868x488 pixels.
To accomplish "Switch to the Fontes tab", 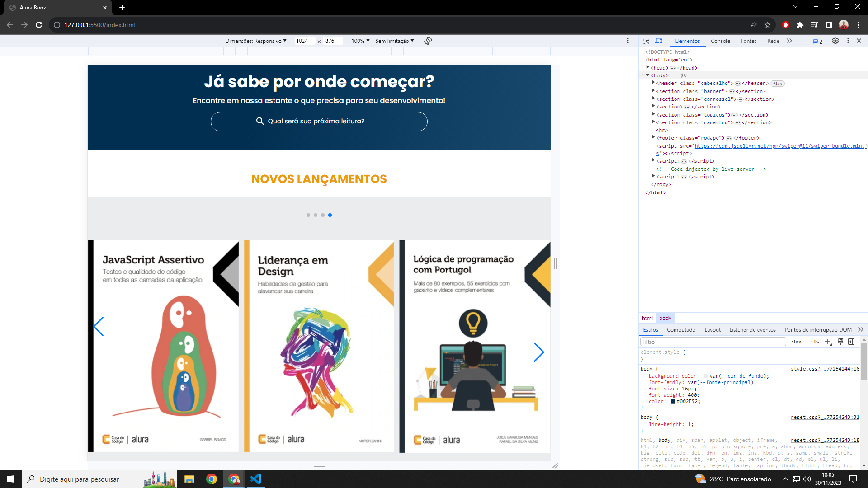I will click(x=749, y=41).
